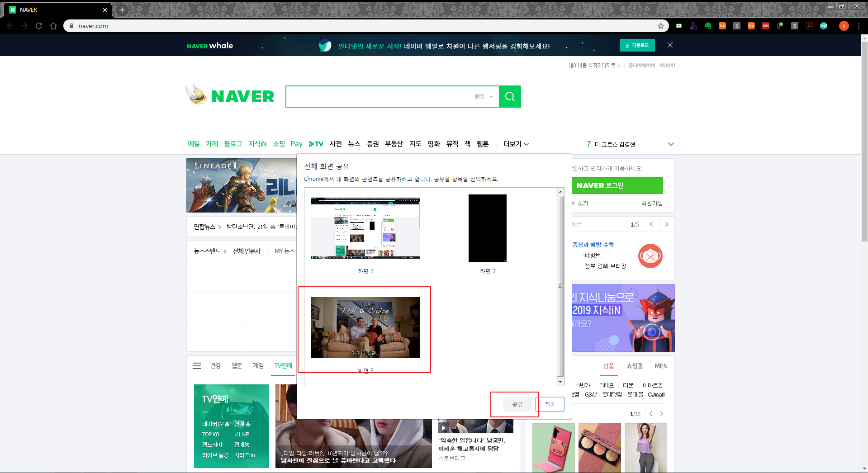Bookmark this page with the star icon
Viewport: 868px width, 473px height.
click(661, 26)
